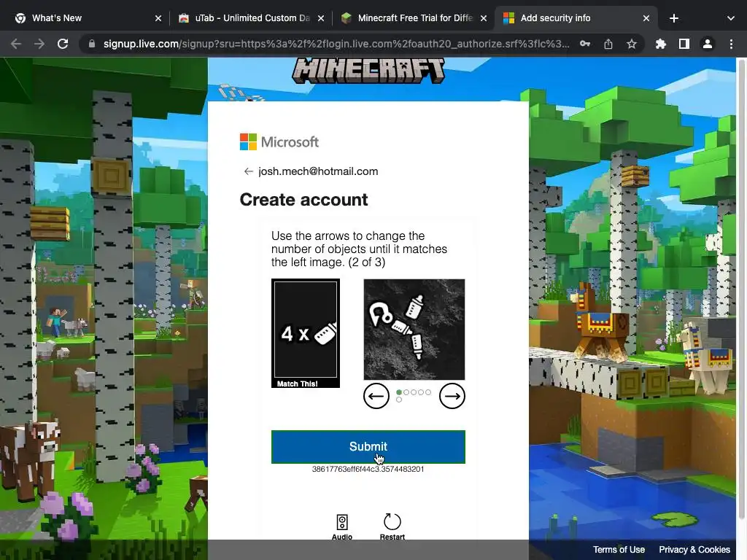
Task: Open Chrome three-dot menu
Action: pyautogui.click(x=731, y=44)
